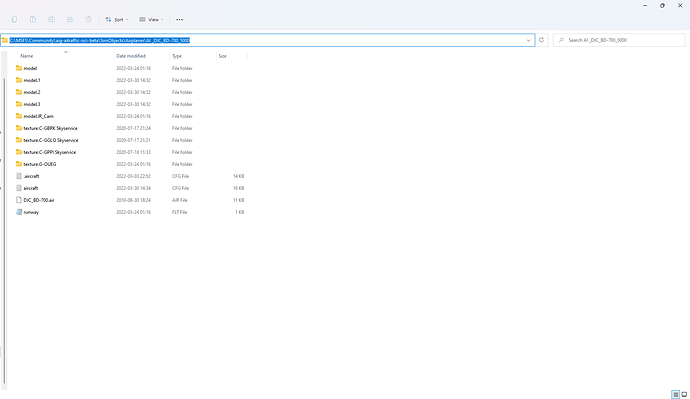Open the View dropdown menu
The width and height of the screenshot is (690, 399).
[151, 19]
